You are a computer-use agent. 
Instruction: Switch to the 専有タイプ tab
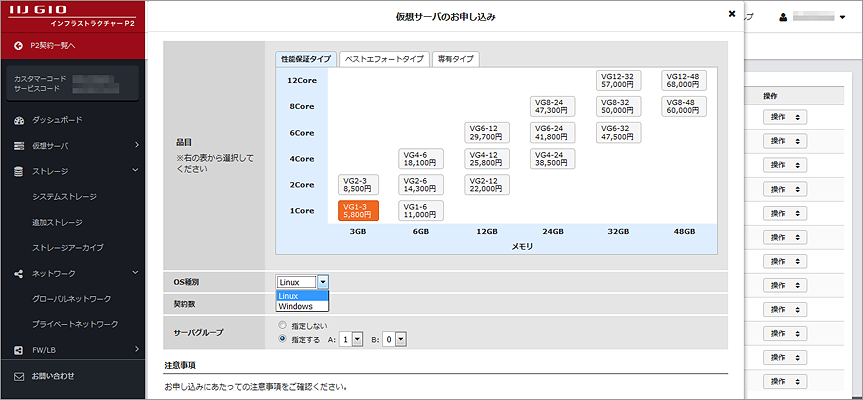pos(456,60)
